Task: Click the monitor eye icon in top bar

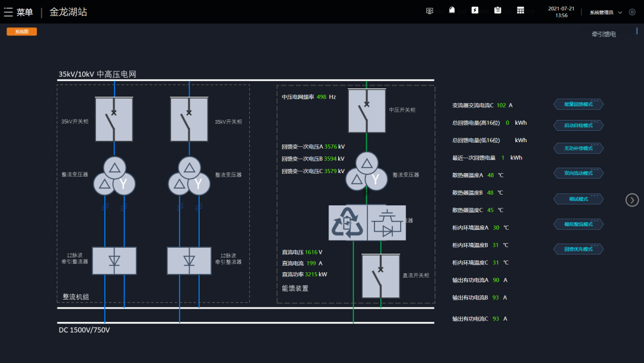Action: [x=429, y=11]
